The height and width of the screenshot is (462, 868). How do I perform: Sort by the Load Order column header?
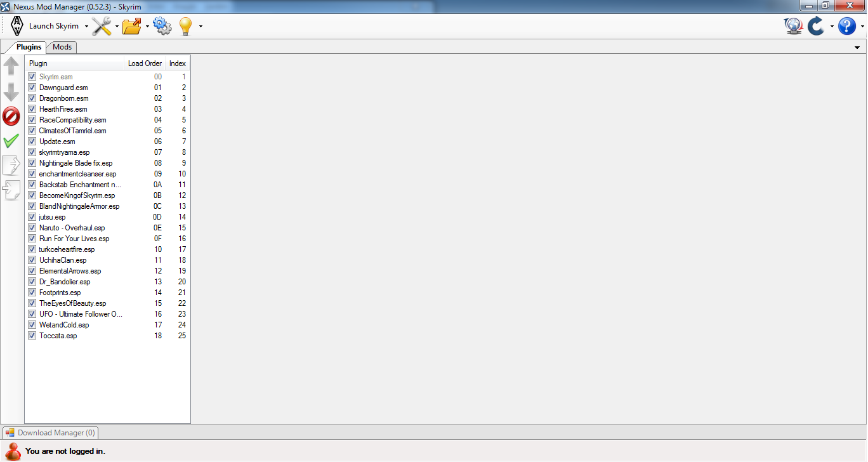pos(145,63)
